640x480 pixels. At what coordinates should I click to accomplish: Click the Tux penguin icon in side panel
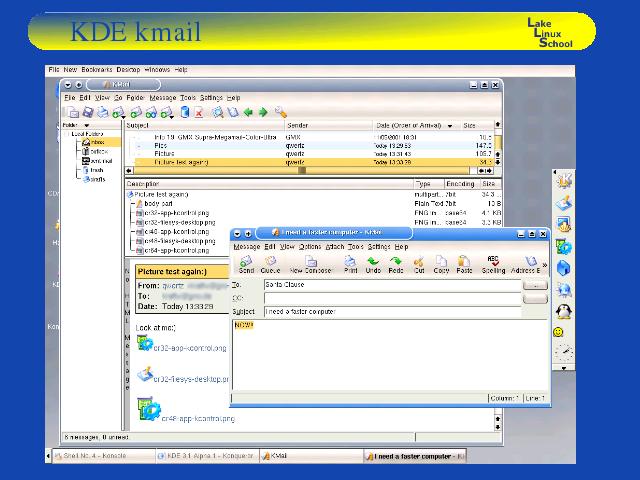point(564,311)
